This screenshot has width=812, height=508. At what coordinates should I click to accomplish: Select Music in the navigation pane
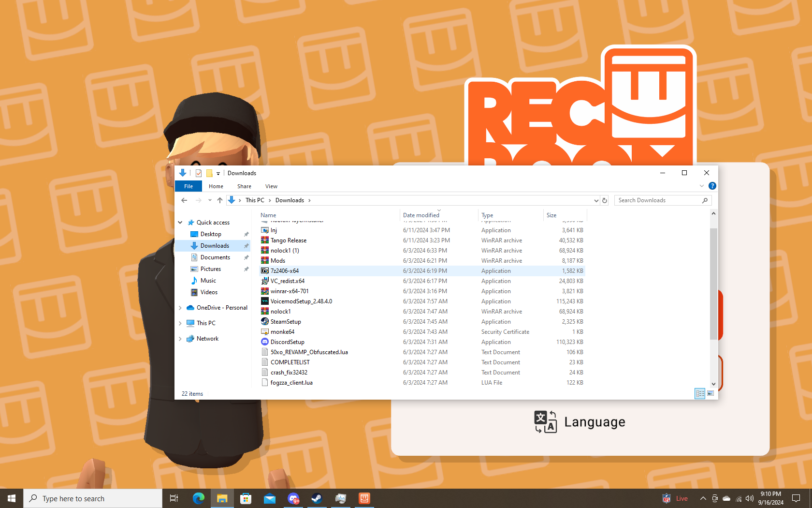tap(208, 281)
